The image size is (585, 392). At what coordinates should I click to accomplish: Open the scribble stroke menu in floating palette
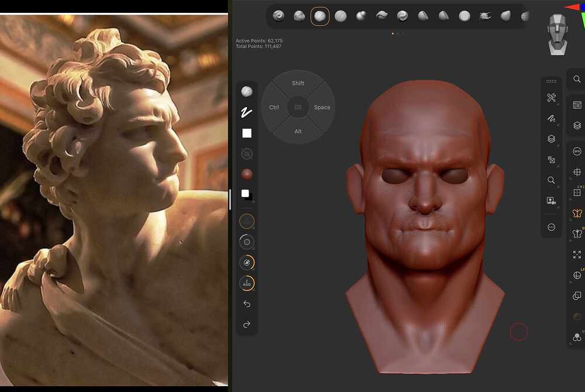tap(551, 118)
